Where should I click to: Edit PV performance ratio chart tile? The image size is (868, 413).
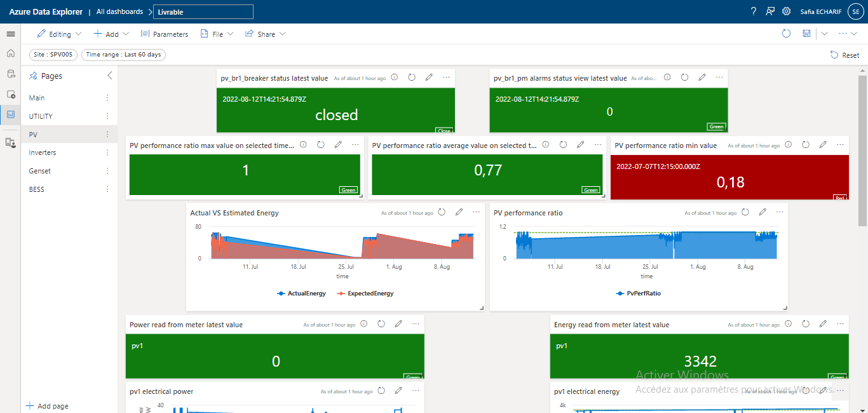[763, 212]
